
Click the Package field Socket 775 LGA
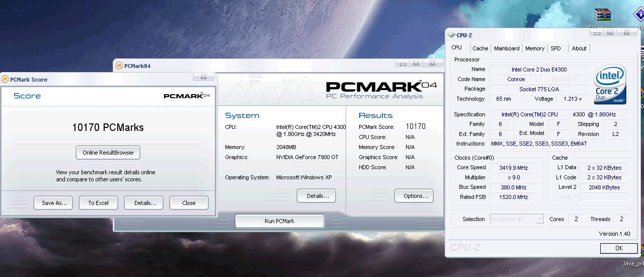point(539,89)
